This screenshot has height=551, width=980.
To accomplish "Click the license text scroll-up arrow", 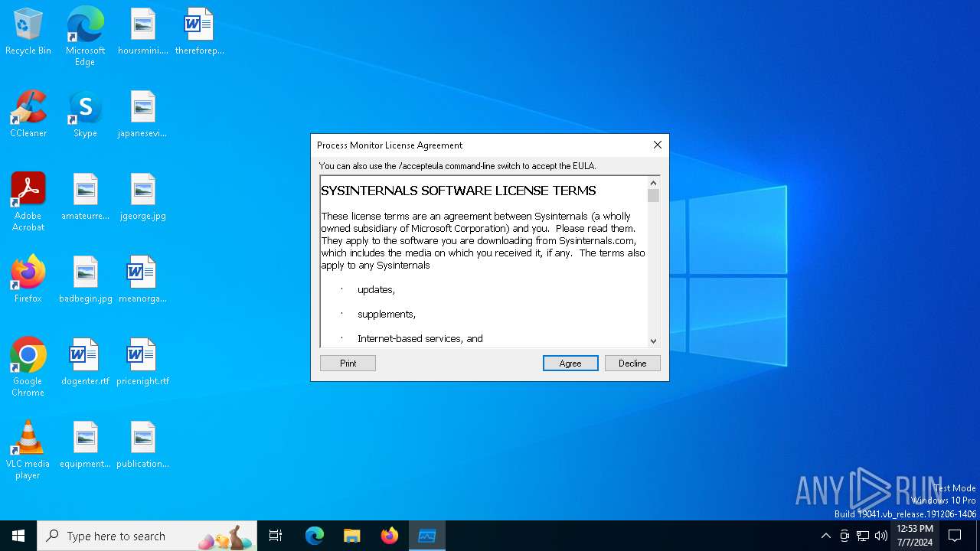I will (x=653, y=182).
